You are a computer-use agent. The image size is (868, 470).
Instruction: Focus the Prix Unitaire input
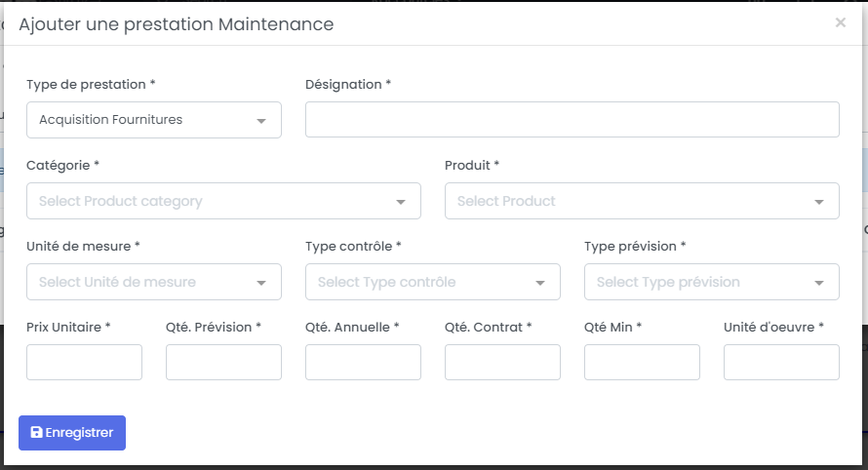(84, 362)
